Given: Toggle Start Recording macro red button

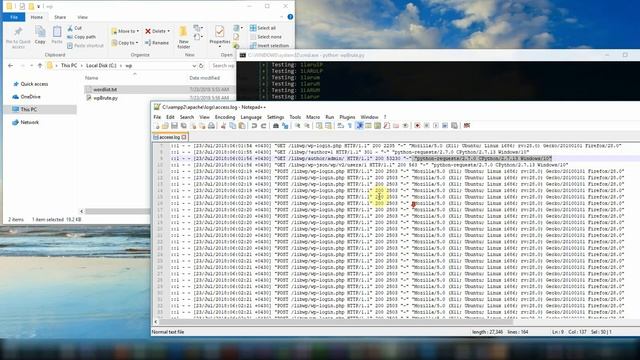Looking at the screenshot, I should pyautogui.click(x=417, y=126).
